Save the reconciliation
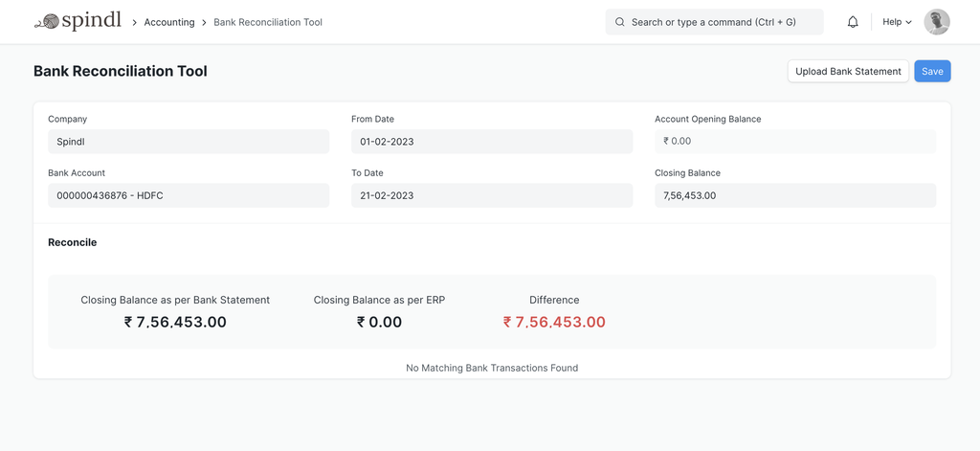980x451 pixels. tap(932, 71)
